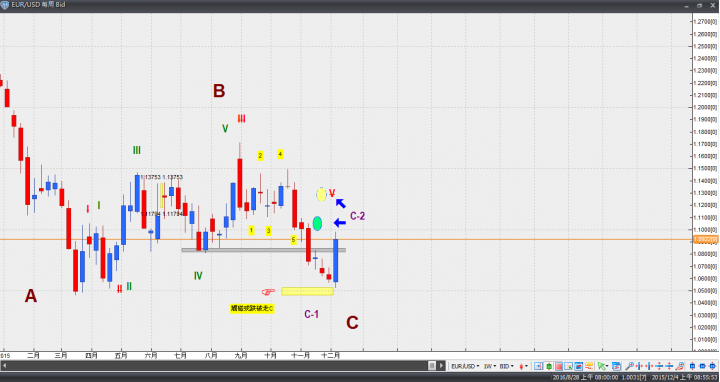Click the large B wave label
The image size is (720, 382).
(x=219, y=91)
